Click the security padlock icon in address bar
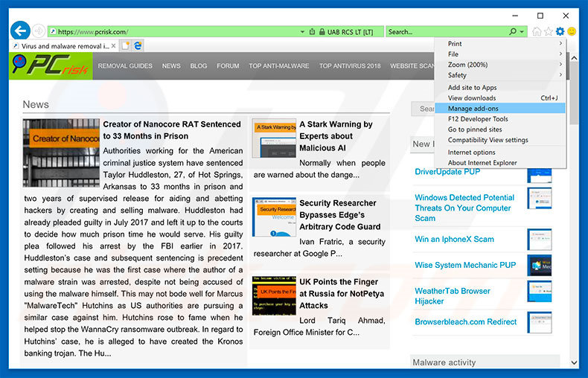588x378 pixels. (321, 32)
